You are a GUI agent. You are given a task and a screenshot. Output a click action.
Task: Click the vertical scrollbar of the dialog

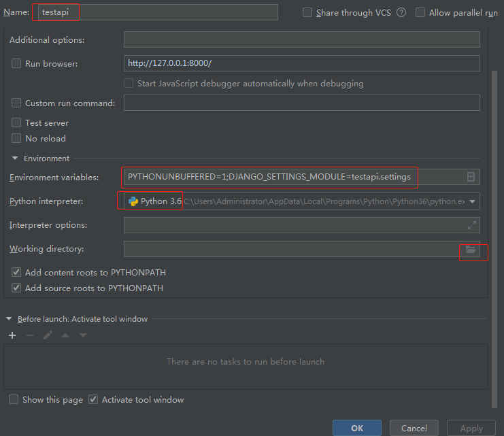click(494, 239)
